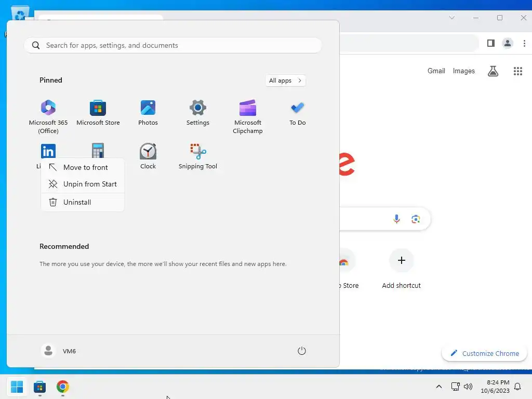
Task: Open the Calculator pinned icon
Action: 98,150
